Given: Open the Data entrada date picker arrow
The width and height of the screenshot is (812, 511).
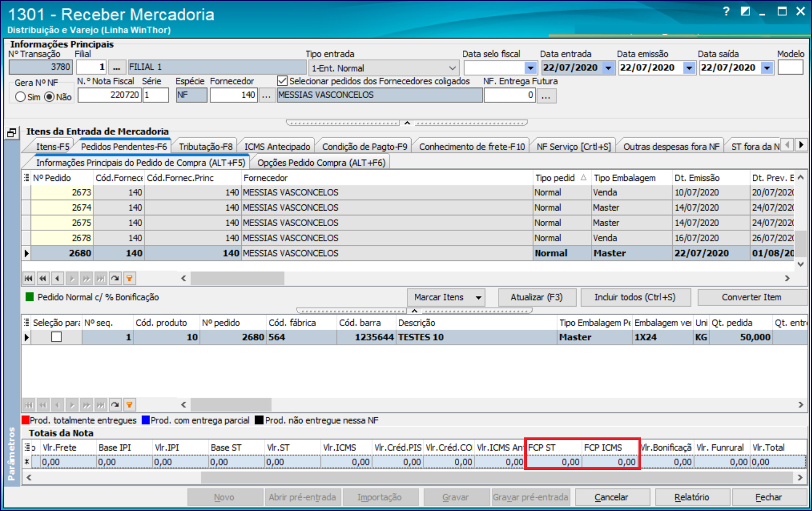Looking at the screenshot, I should coord(608,68).
